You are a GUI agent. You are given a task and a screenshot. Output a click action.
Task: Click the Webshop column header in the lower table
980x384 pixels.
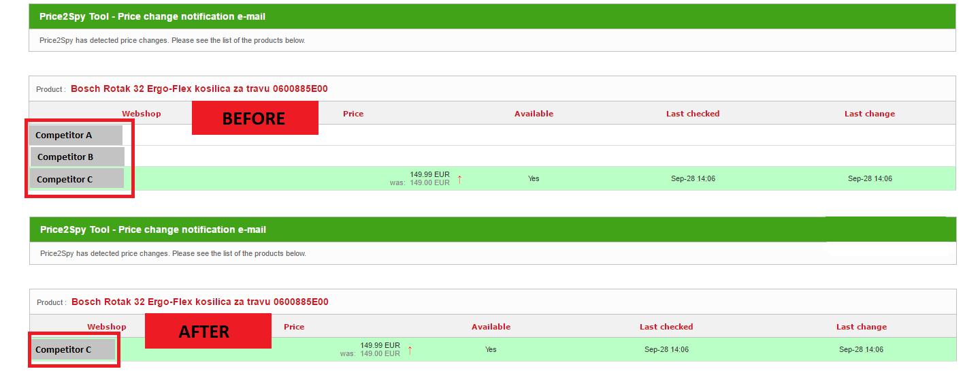click(x=107, y=327)
